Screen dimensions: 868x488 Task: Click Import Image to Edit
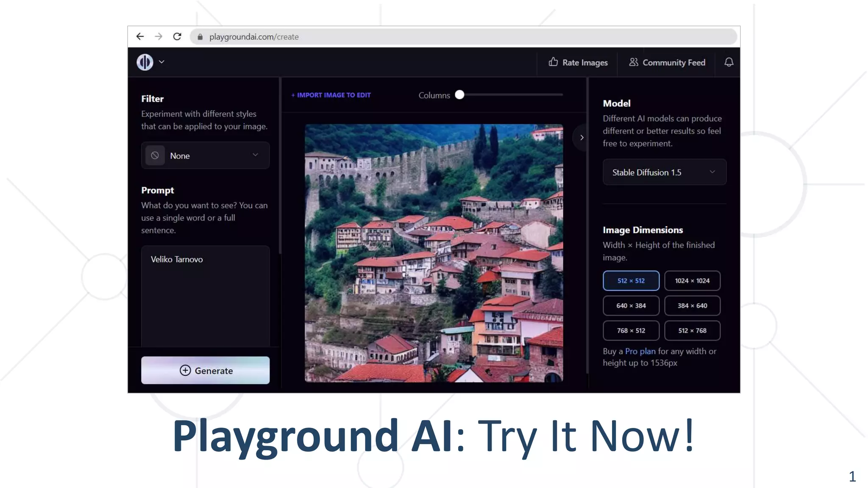pos(331,95)
